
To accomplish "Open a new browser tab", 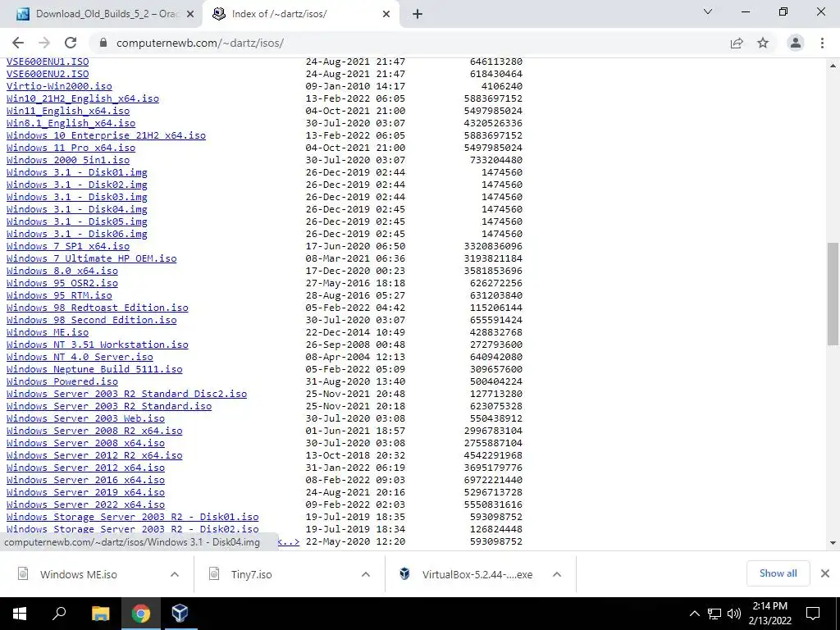I will [x=418, y=15].
